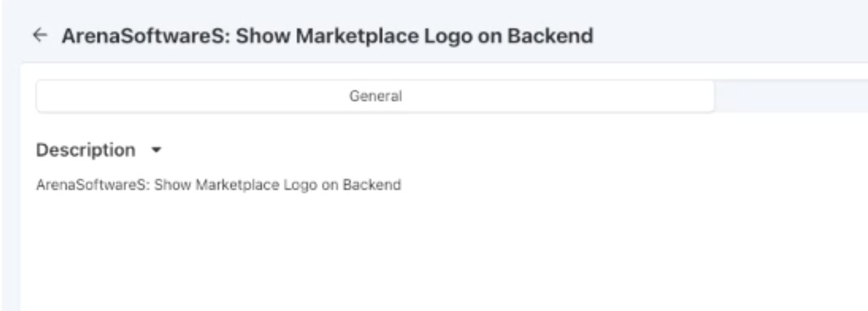Click the left empty part of the General tab

click(188, 96)
